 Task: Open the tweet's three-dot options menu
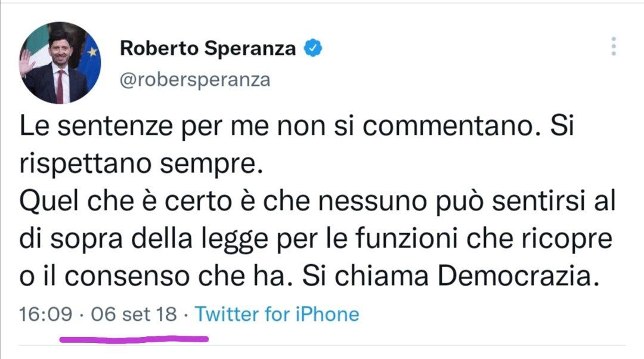[x=614, y=47]
